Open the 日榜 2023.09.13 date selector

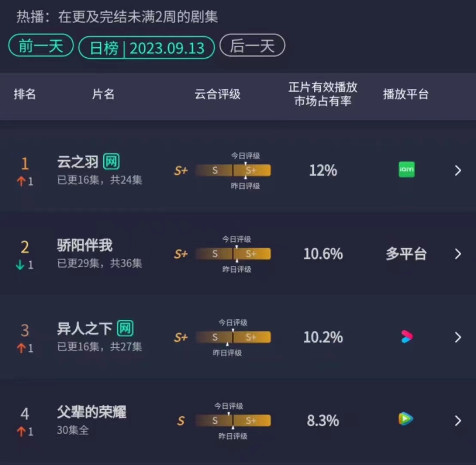coord(147,48)
